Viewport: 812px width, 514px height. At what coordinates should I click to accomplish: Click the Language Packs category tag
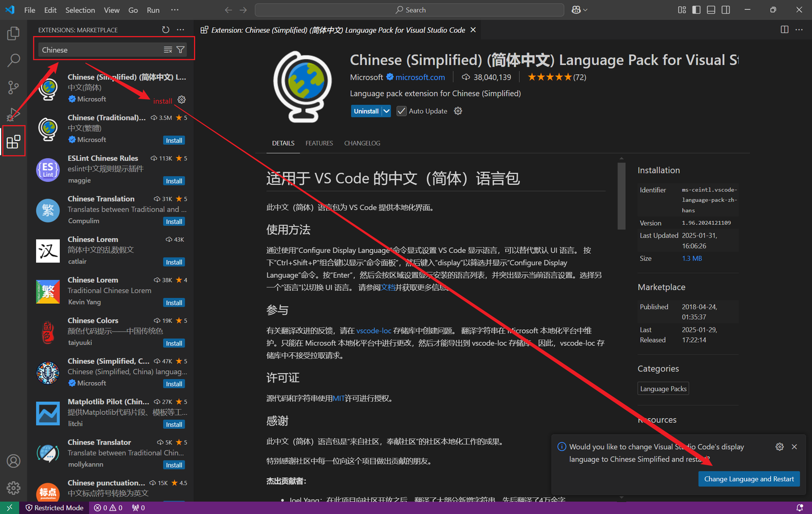[x=663, y=389]
